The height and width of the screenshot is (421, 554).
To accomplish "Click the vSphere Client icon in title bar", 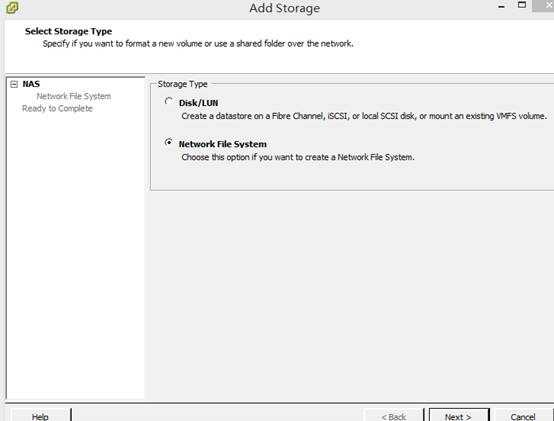I will [x=12, y=7].
